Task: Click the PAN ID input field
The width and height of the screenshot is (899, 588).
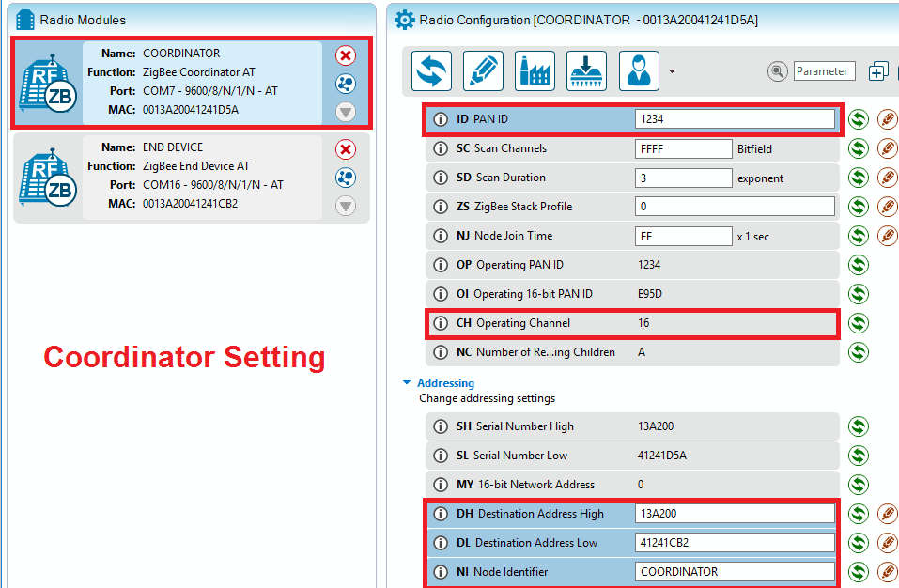Action: 735,119
